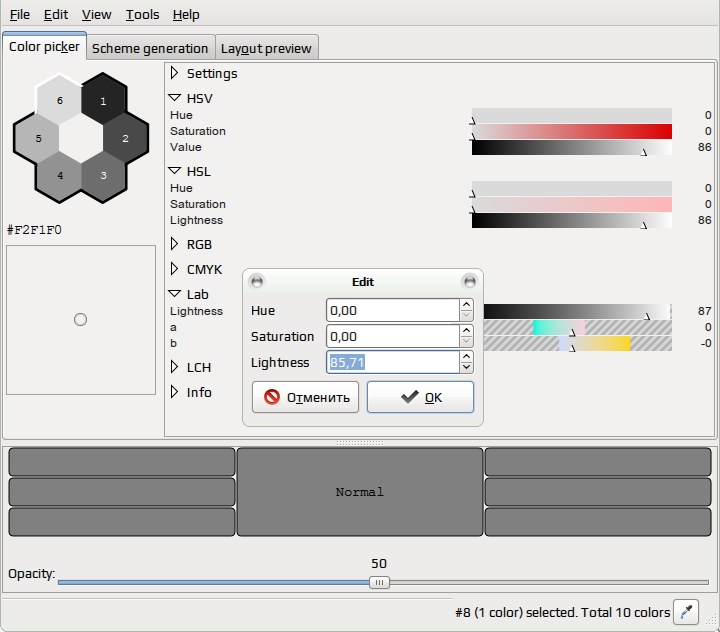Click the HSV Value number 86

pos(704,147)
